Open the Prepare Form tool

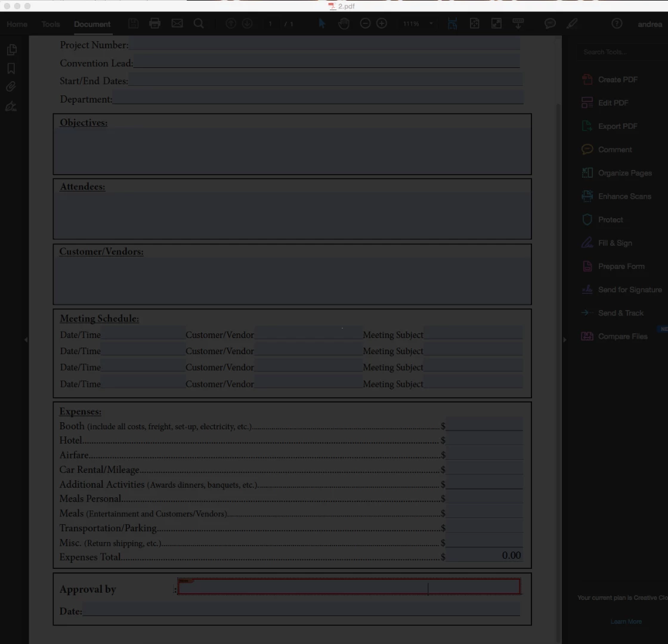613,267
